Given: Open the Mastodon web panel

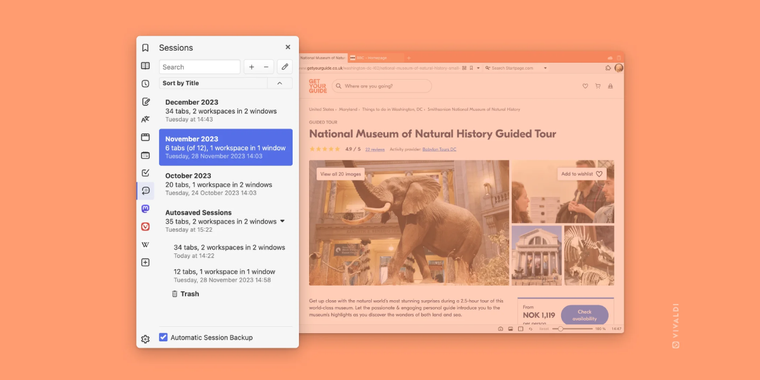Looking at the screenshot, I should [x=145, y=208].
